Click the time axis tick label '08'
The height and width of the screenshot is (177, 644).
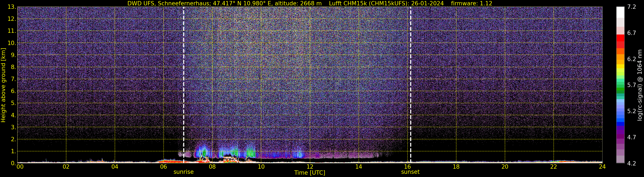pyautogui.click(x=212, y=167)
